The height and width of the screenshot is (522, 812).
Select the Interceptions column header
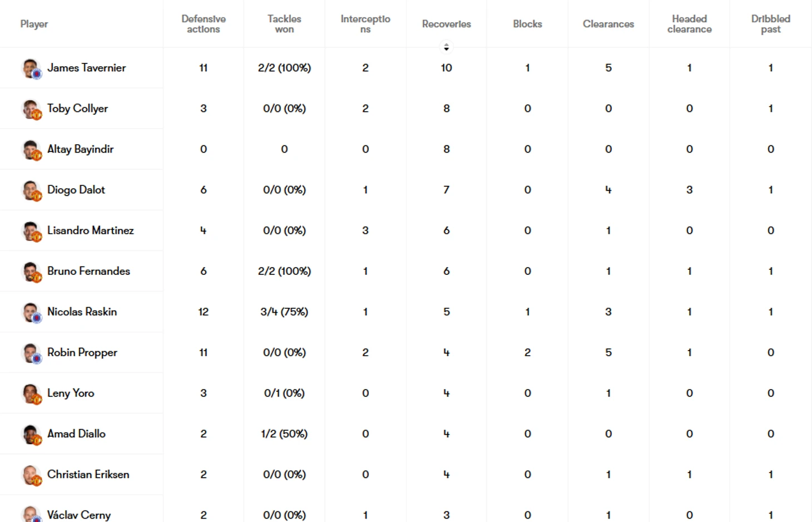(x=365, y=24)
